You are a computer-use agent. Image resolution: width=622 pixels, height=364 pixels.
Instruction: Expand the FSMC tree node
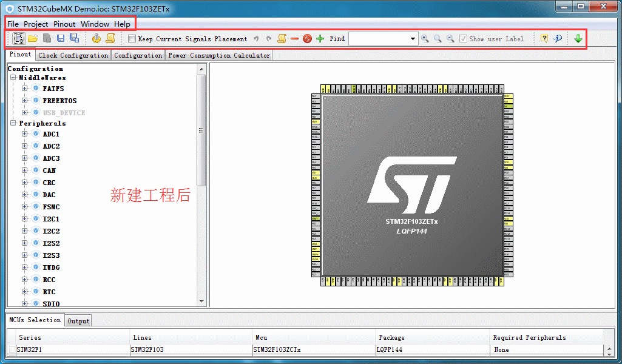click(x=25, y=207)
